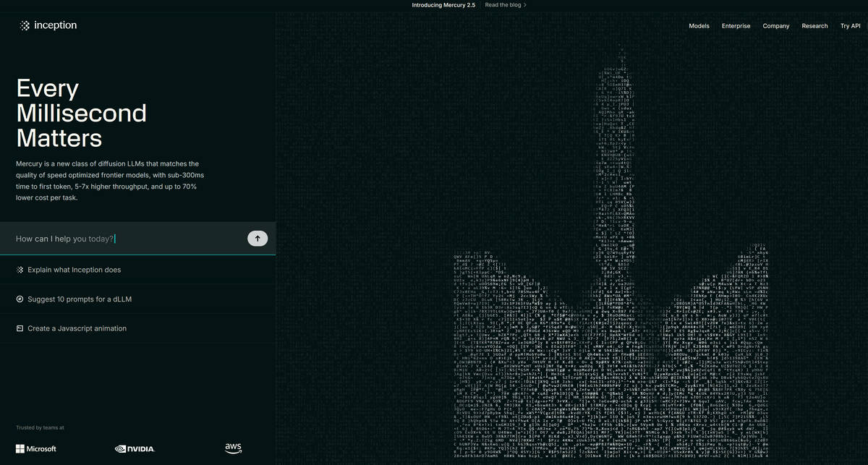Click the code icon beside Create a Javascript animation

click(20, 328)
